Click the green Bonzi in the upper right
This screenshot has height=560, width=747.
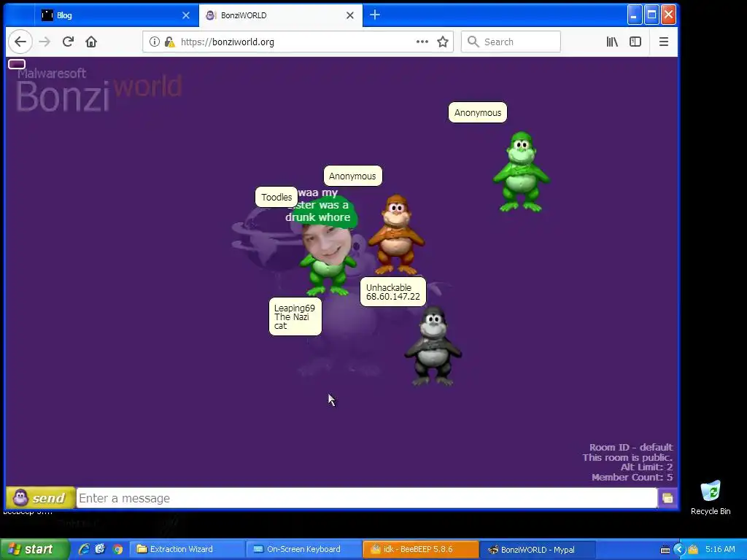tap(521, 172)
